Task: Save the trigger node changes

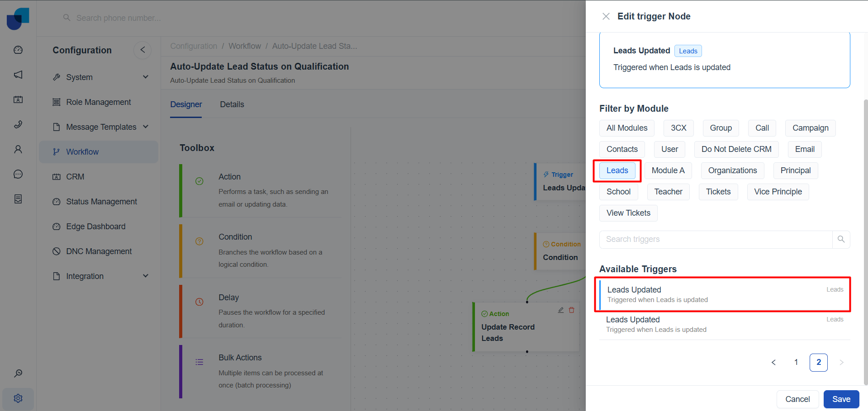Action: click(x=841, y=399)
